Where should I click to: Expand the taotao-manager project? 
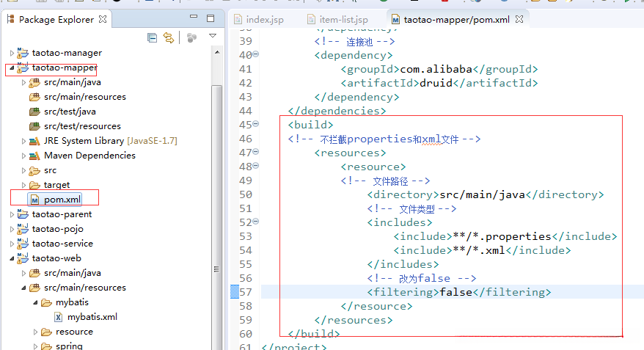point(12,53)
